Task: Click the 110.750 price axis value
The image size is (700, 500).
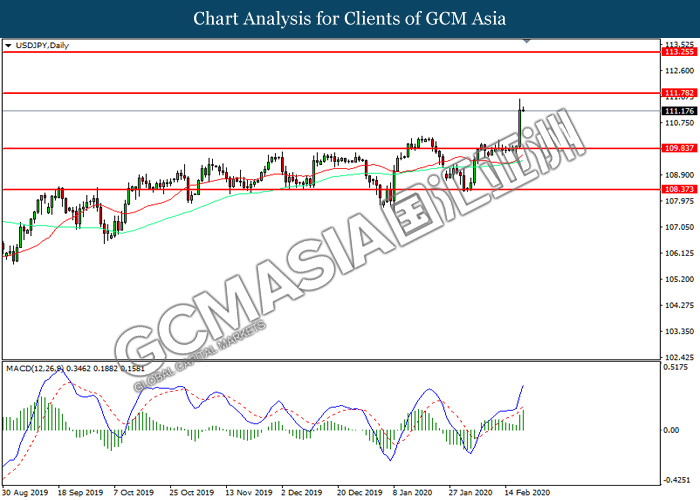Action: click(x=679, y=123)
